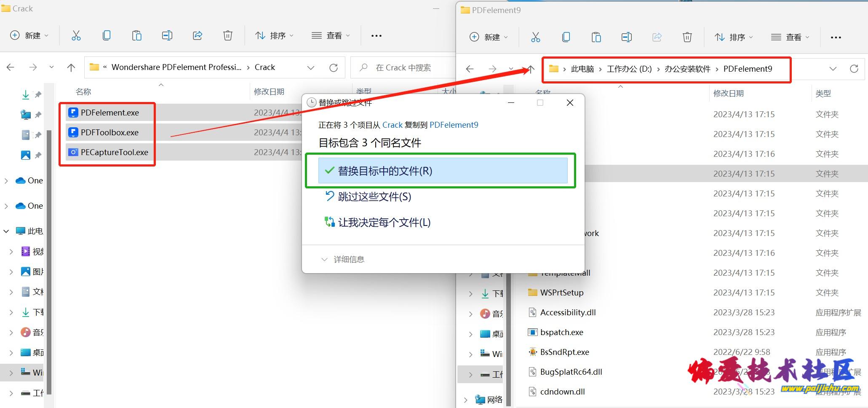Sort by 修改日期 column in PDFelement9 window
Image resolution: width=868 pixels, height=408 pixels.
tap(729, 93)
